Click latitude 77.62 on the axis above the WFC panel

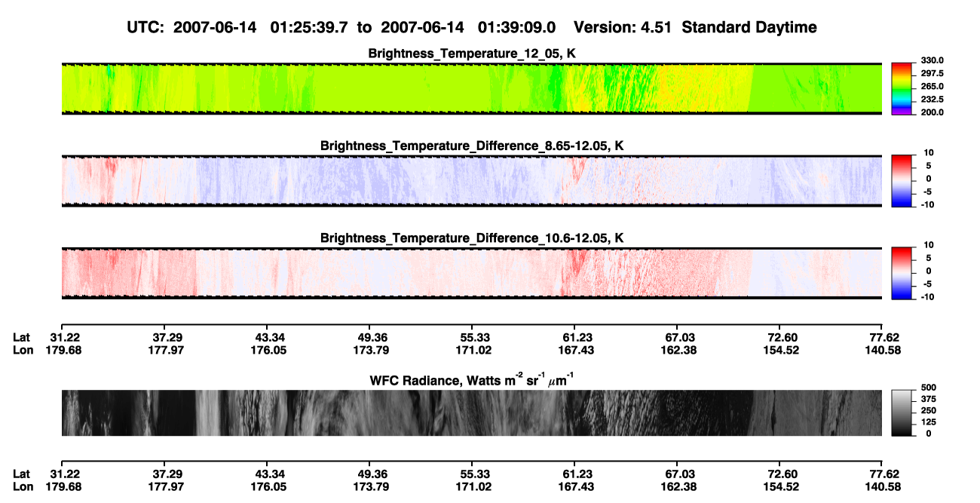pyautogui.click(x=886, y=337)
